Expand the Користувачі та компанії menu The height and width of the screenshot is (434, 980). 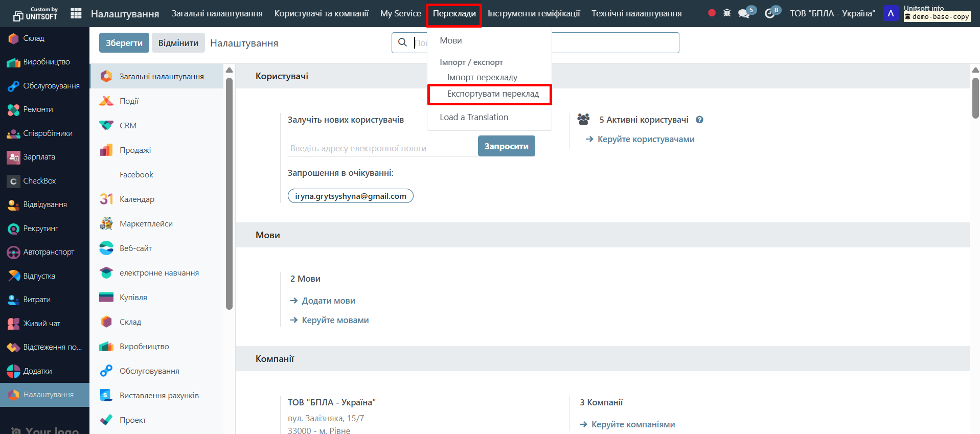pos(321,13)
